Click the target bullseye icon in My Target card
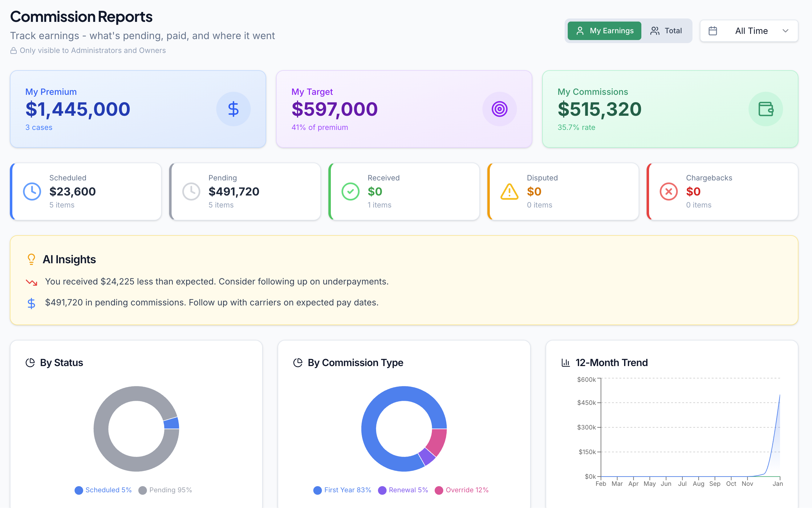The width and height of the screenshot is (812, 508). 499,109
